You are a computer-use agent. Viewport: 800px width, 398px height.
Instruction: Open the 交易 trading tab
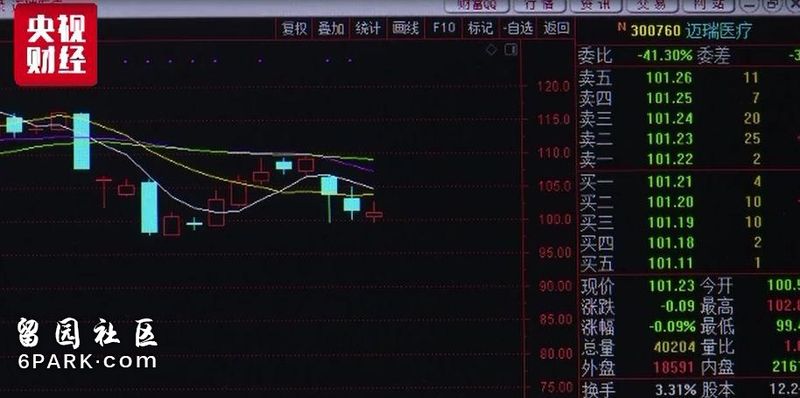point(653,5)
